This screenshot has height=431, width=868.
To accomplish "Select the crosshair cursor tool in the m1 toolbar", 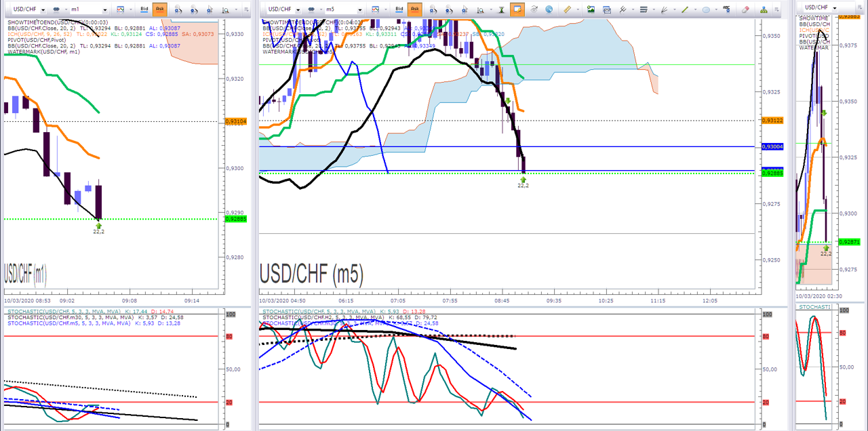I will [x=210, y=10].
